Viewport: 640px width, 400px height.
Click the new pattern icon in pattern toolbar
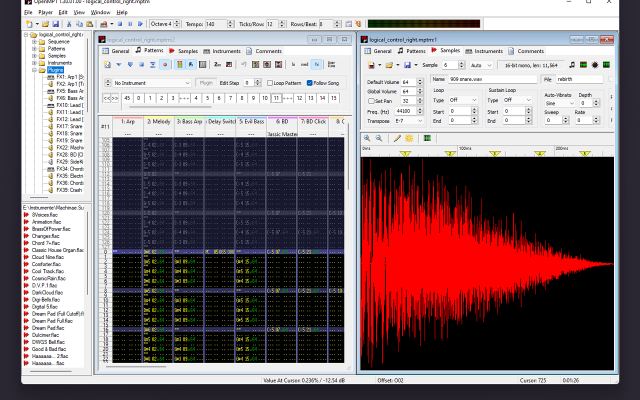pos(107,64)
